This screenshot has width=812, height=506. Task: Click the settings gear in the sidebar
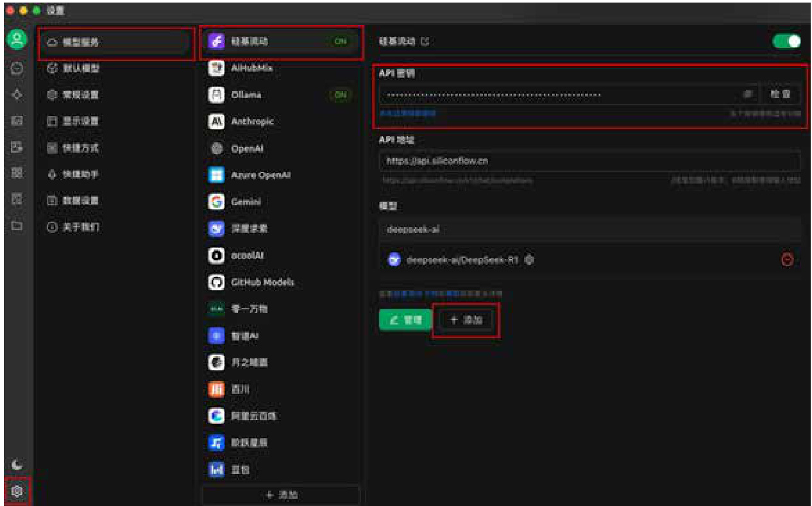coord(17,491)
